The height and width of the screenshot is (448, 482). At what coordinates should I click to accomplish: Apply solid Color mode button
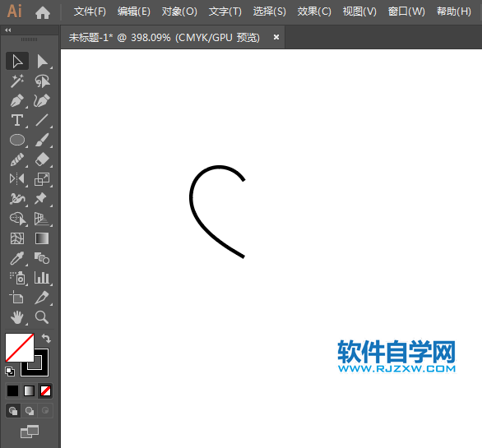12,390
